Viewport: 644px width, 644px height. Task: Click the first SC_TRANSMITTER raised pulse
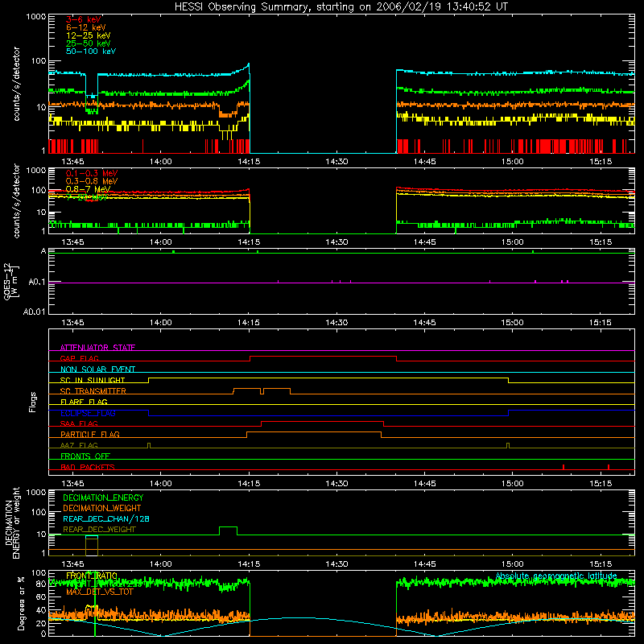[x=247, y=389]
